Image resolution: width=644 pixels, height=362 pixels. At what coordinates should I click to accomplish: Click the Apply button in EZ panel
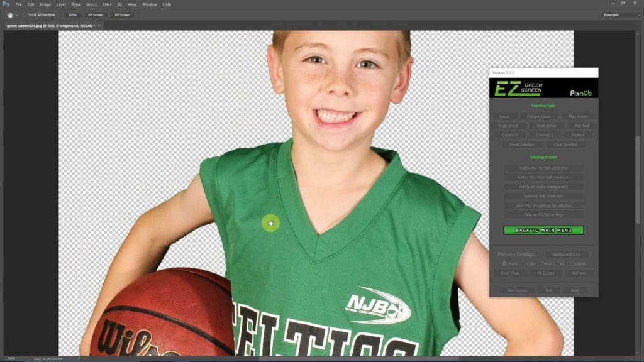click(x=575, y=290)
